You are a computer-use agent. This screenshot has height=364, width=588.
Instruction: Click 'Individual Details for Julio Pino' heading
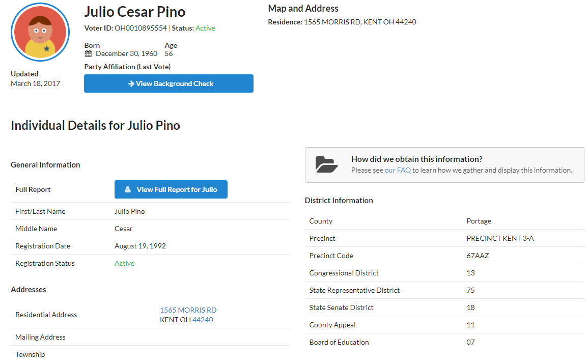tap(95, 125)
